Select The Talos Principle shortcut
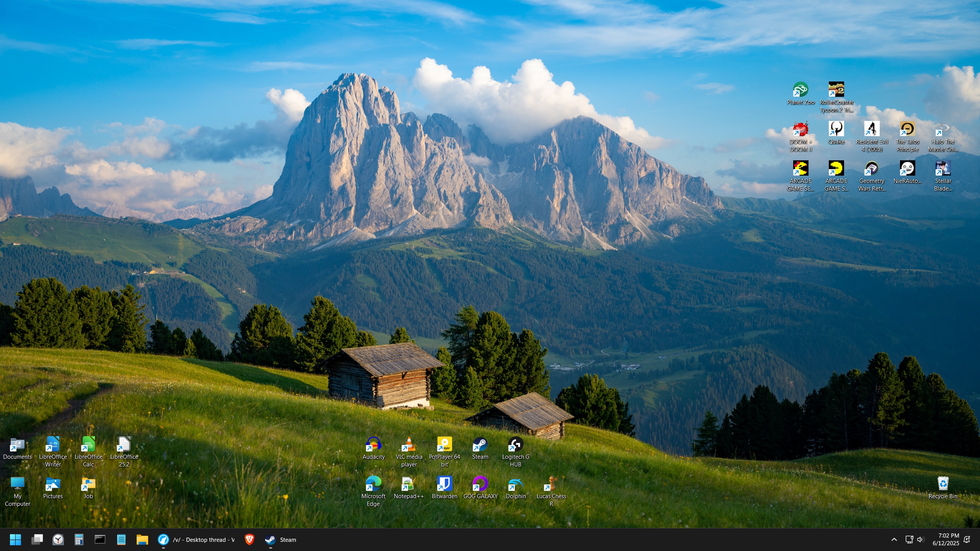 coord(907,137)
